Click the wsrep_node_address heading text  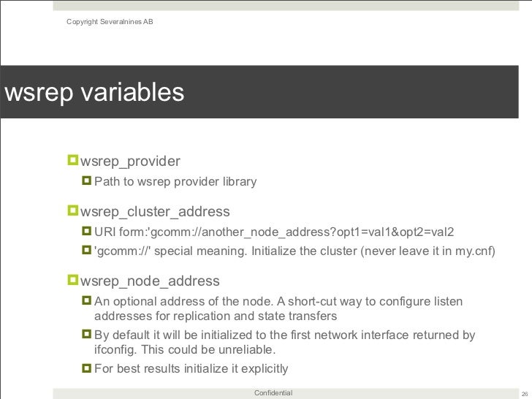coord(150,281)
